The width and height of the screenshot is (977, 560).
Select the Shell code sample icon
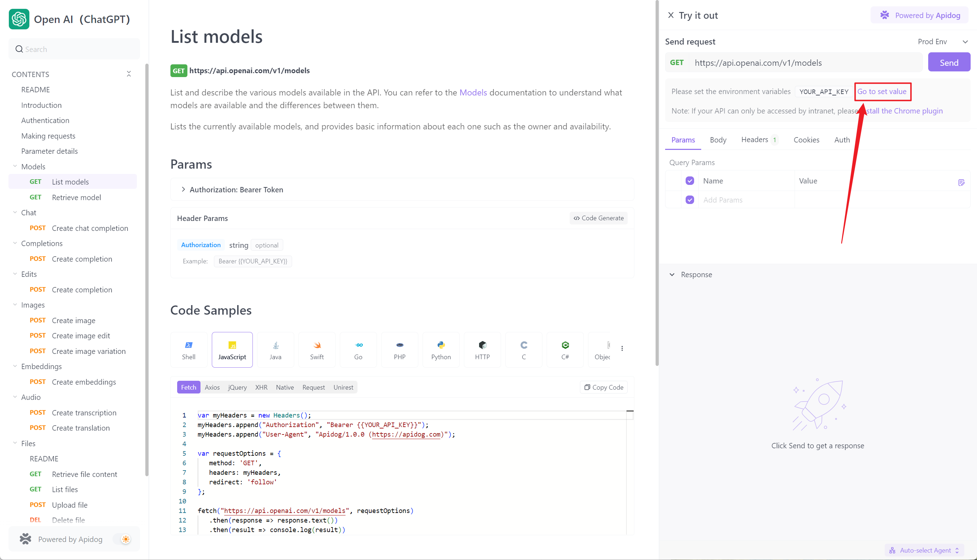click(188, 349)
